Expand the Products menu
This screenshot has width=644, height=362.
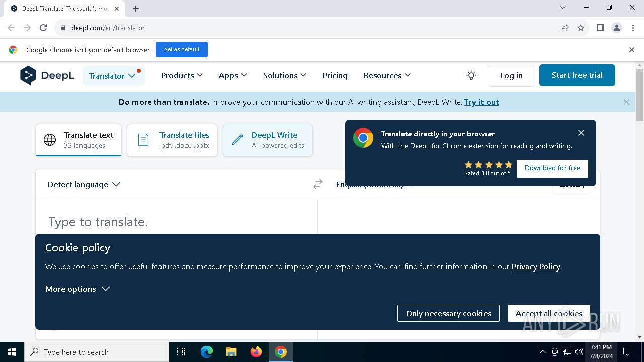click(182, 75)
